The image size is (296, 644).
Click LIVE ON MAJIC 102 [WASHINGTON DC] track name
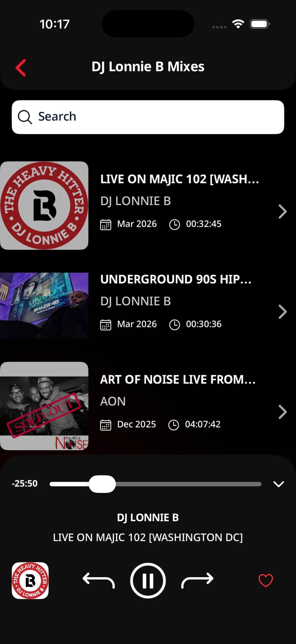point(148,537)
